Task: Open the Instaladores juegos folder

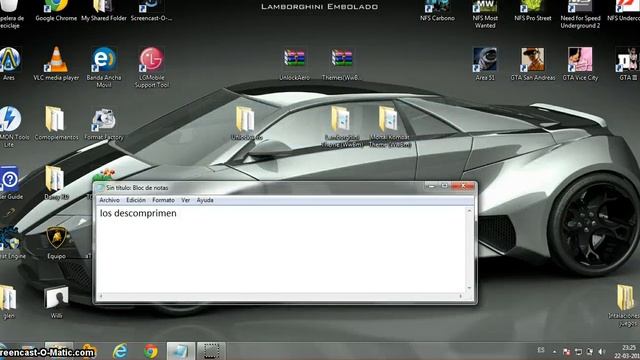Action: tap(625, 305)
